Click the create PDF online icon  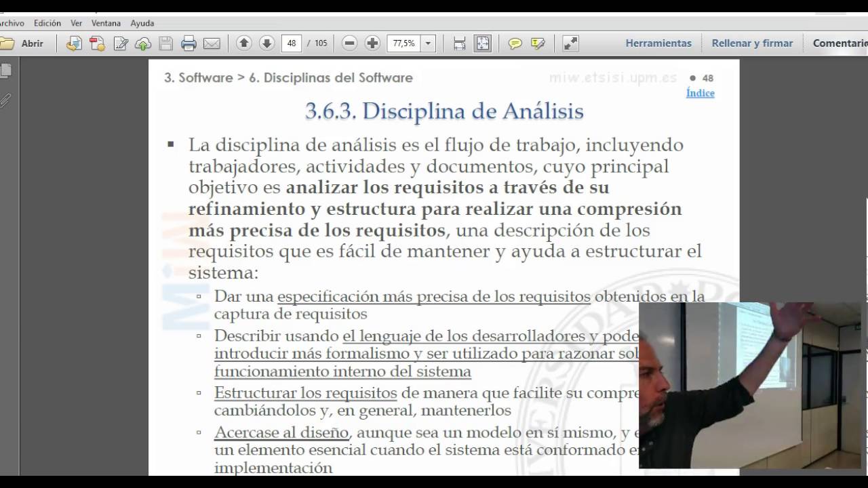pos(74,43)
